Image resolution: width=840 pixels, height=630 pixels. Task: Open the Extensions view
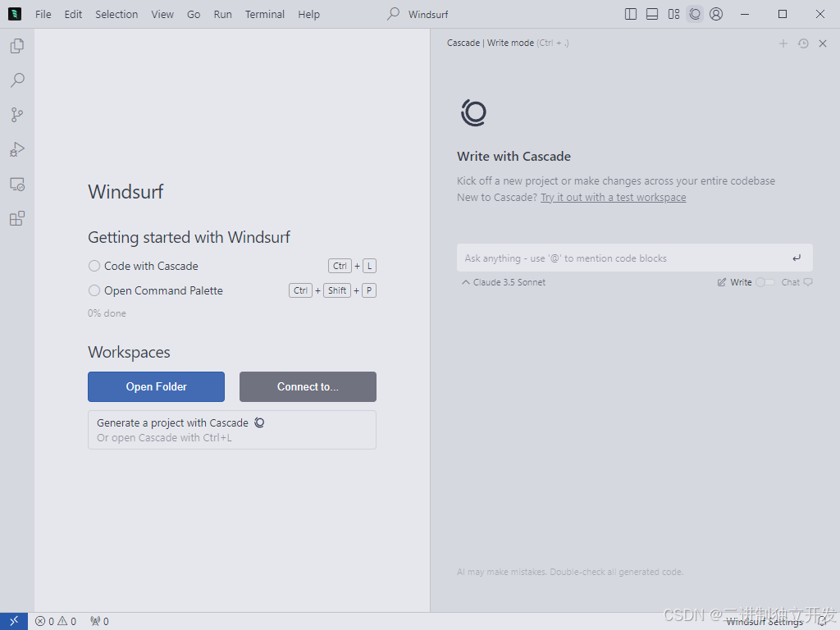pos(17,218)
